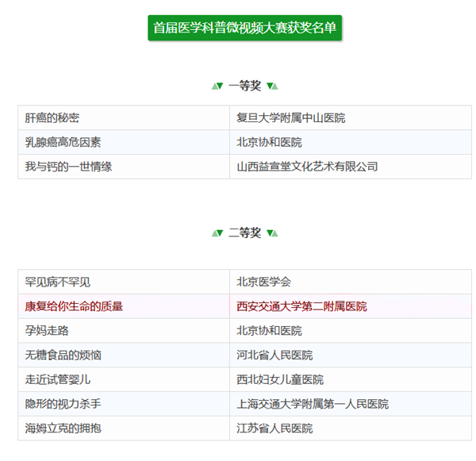
Task: Open the 乳腺癌高危因素 entry
Action: [x=63, y=142]
